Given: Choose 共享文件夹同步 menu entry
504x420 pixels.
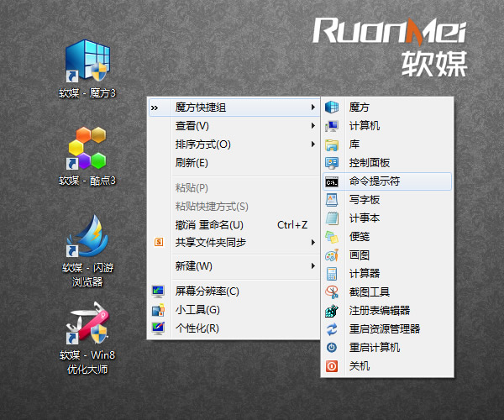Looking at the screenshot, I should (234, 242).
